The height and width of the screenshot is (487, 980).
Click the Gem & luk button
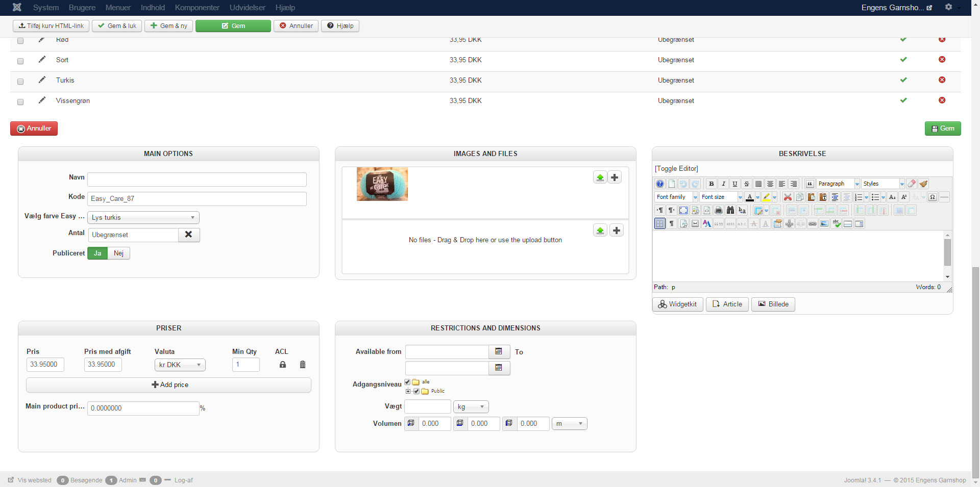click(x=117, y=26)
